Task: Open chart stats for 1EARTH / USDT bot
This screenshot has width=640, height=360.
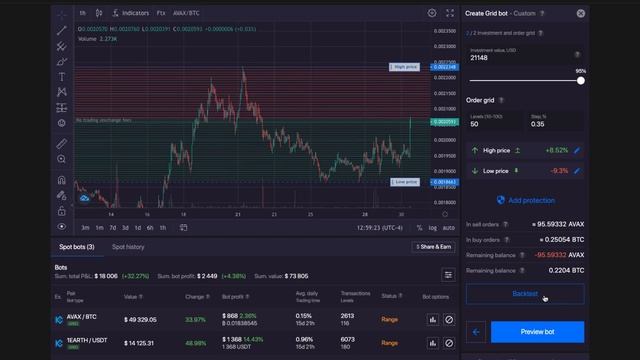Action: (433, 343)
